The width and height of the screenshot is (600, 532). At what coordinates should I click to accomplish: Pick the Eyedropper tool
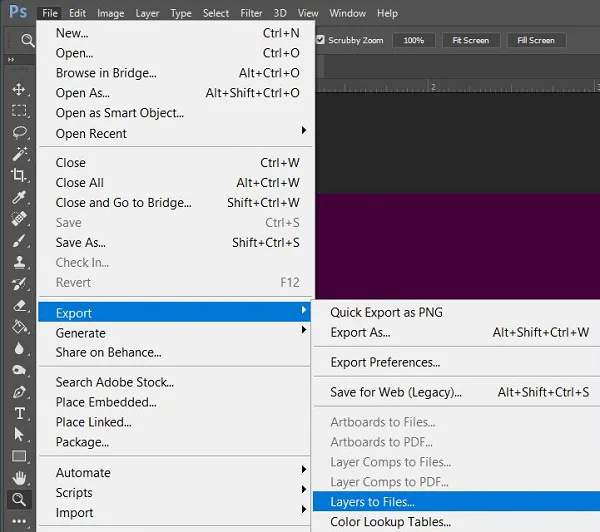pos(19,197)
